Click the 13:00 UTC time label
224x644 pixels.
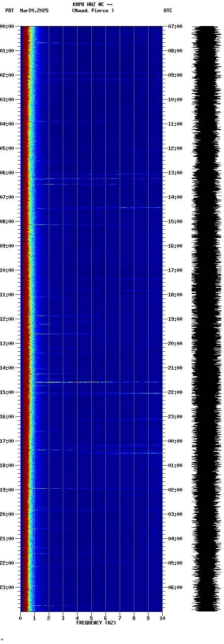coord(175,173)
